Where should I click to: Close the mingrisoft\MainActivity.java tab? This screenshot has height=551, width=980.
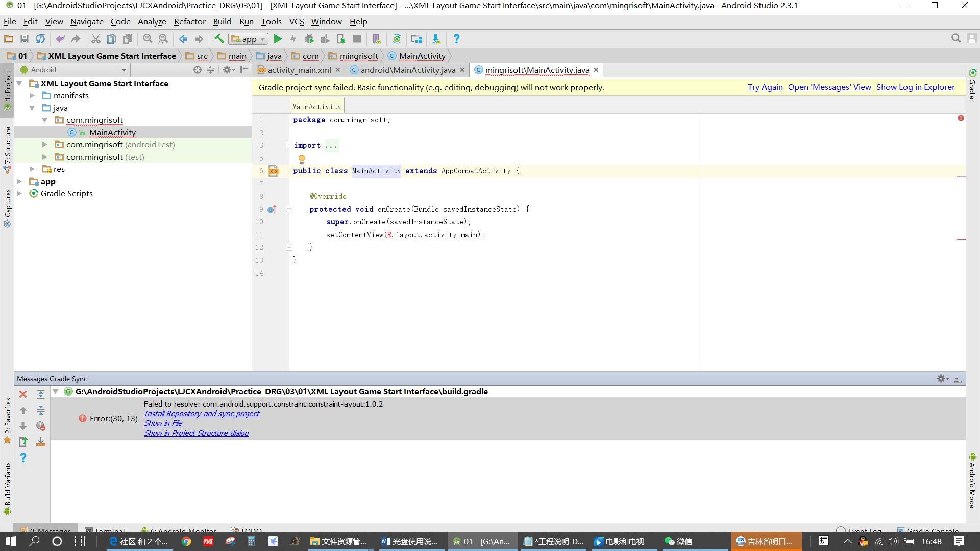(596, 70)
